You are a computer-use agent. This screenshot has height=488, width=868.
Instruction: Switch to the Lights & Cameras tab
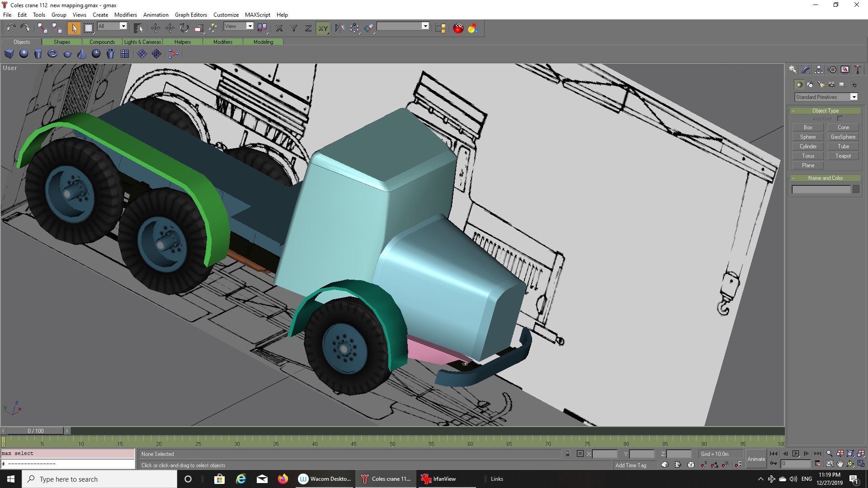click(142, 42)
